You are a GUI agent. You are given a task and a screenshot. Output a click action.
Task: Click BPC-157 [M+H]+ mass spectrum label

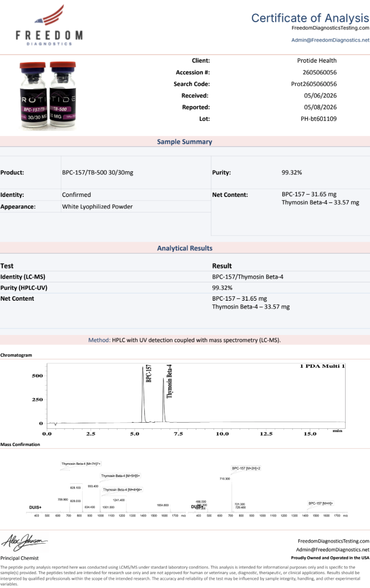[x=321, y=503]
